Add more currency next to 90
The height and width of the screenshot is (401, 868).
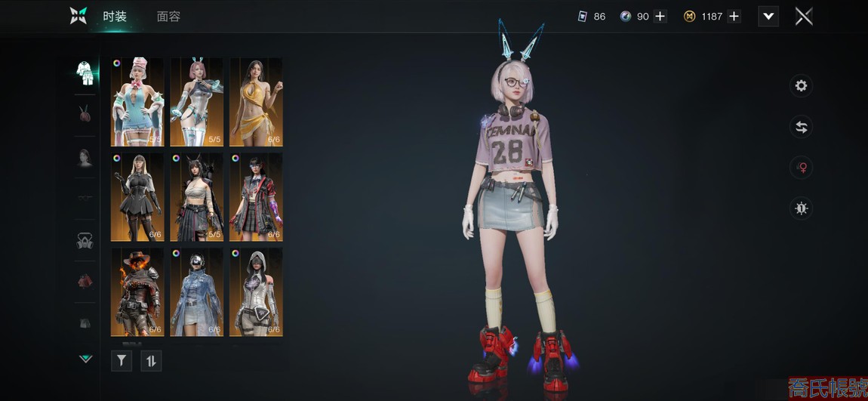pos(660,17)
